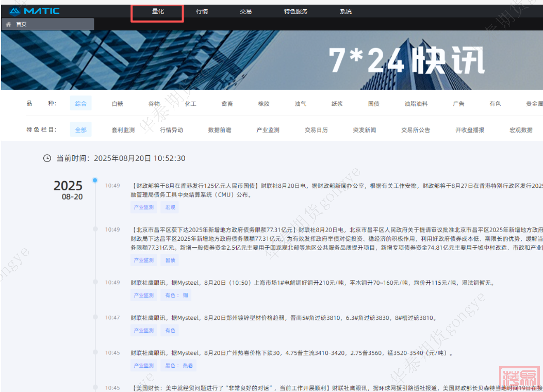
Task: Show the 交易日历 column
Action: [316, 130]
